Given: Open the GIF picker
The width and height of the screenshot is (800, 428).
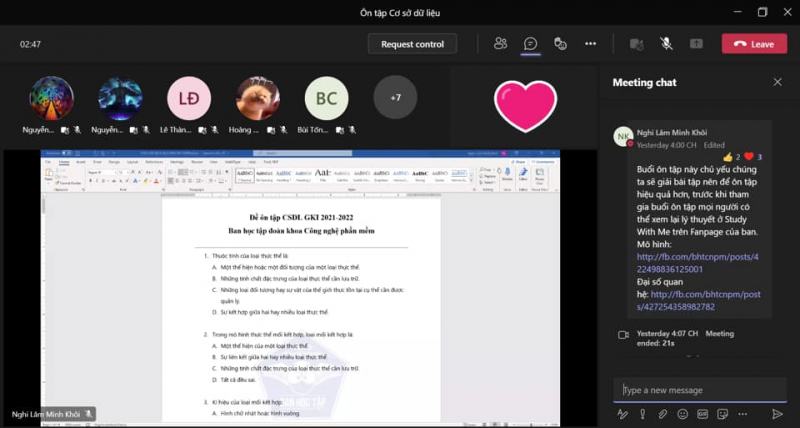Looking at the screenshot, I should click(x=703, y=413).
